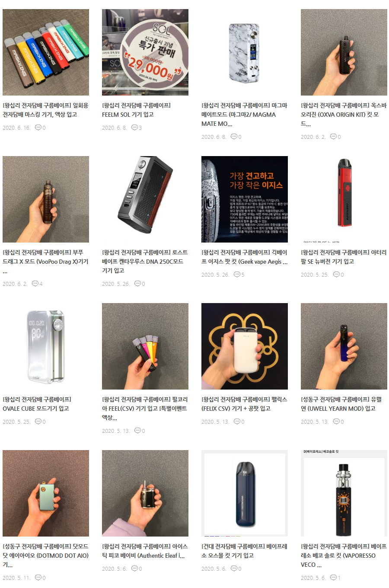The image size is (389, 588).
Task: Open the silver OVALE CUBE thumbnail
Action: point(46,346)
